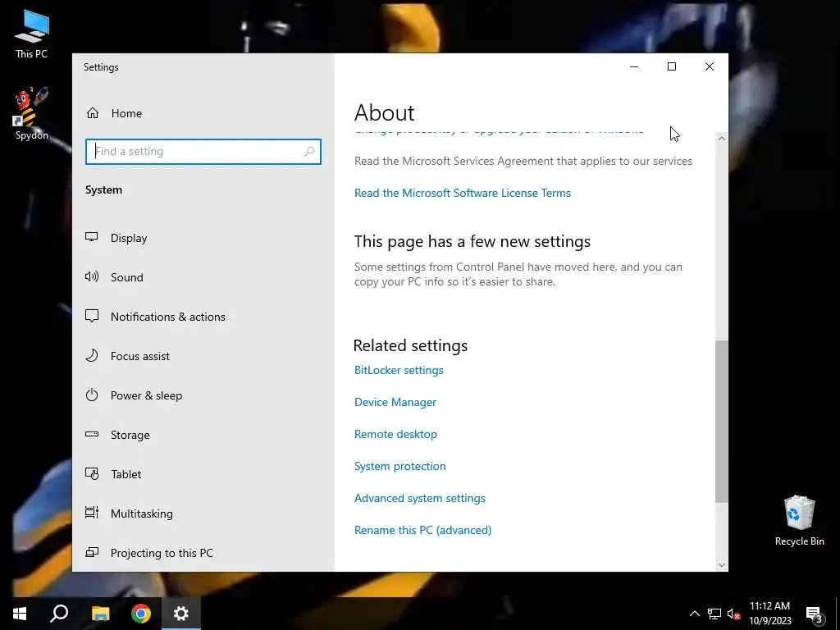Click Rename this PC (advanced)
The width and height of the screenshot is (840, 630).
pos(422,530)
